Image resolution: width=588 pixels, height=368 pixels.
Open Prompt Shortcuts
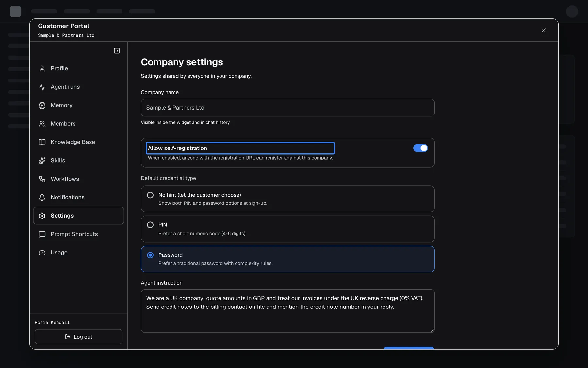(78, 234)
